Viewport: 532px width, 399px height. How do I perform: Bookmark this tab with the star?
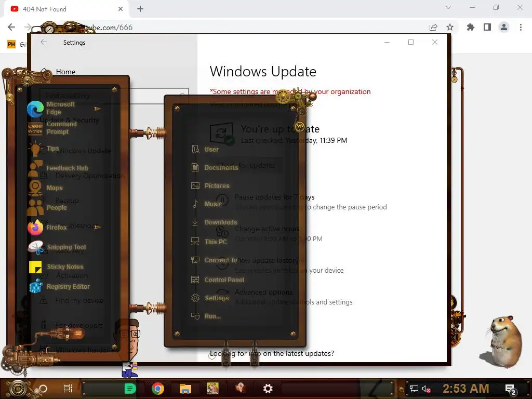coord(450,27)
